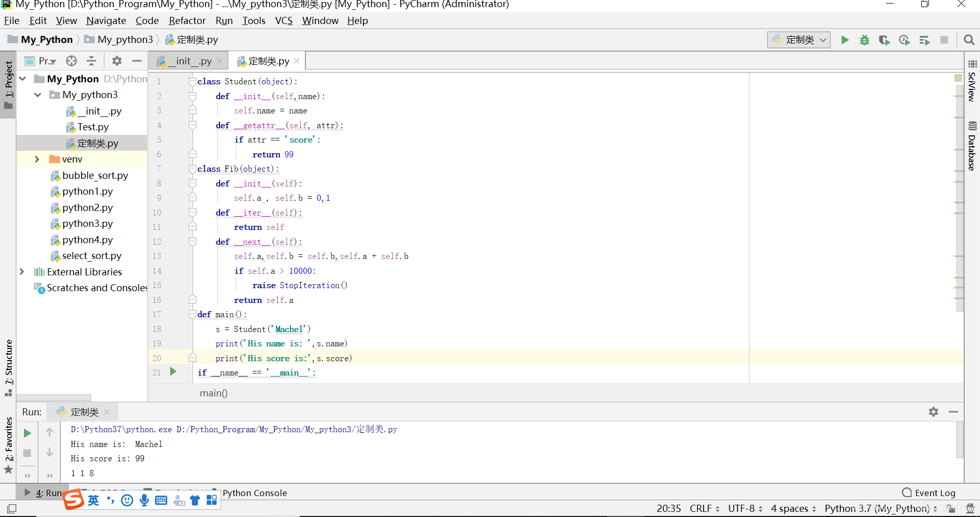Rerun program in Run panel
Viewport: 980px width, 517px height.
(x=28, y=433)
